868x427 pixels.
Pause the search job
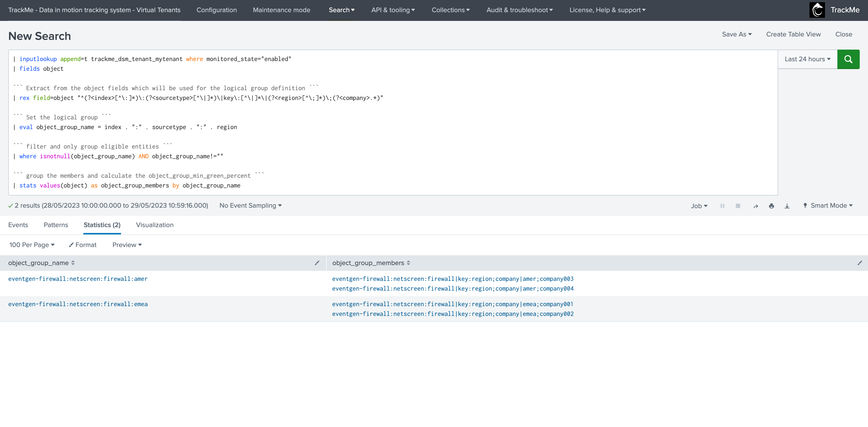coord(722,206)
